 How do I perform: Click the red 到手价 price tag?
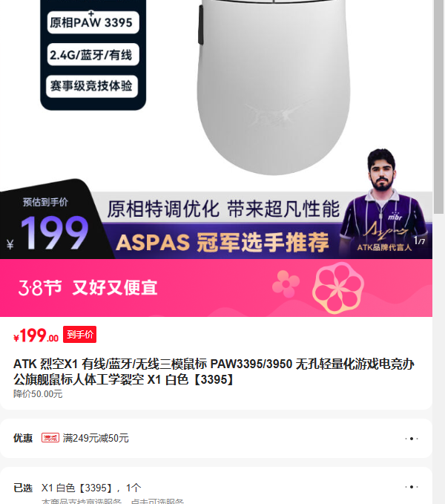[79, 334]
